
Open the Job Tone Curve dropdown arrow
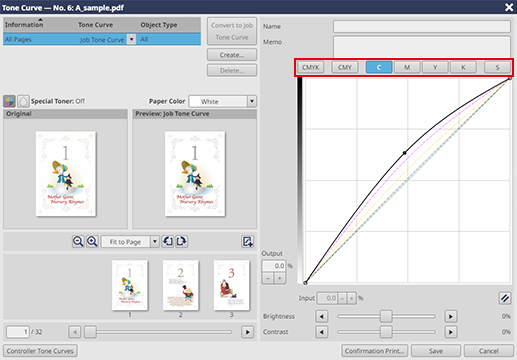[x=132, y=39]
